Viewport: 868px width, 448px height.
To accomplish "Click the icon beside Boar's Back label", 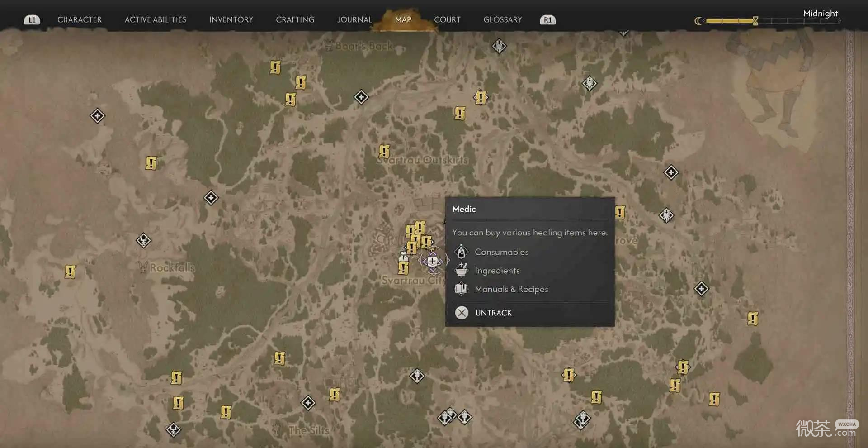I will click(329, 45).
